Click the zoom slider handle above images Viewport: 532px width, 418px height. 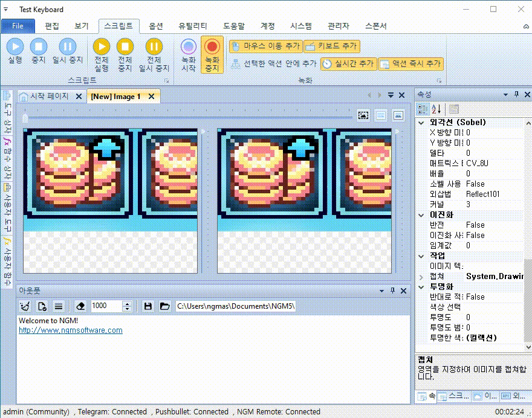25,118
